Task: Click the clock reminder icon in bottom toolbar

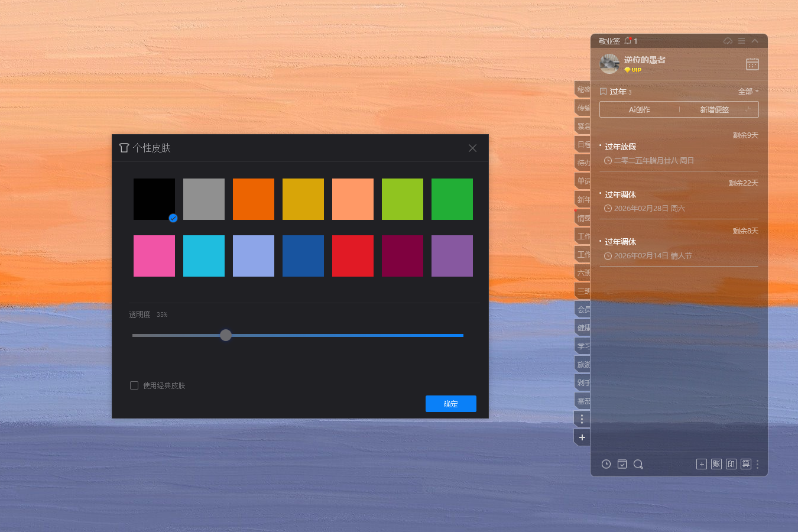Action: 606,464
